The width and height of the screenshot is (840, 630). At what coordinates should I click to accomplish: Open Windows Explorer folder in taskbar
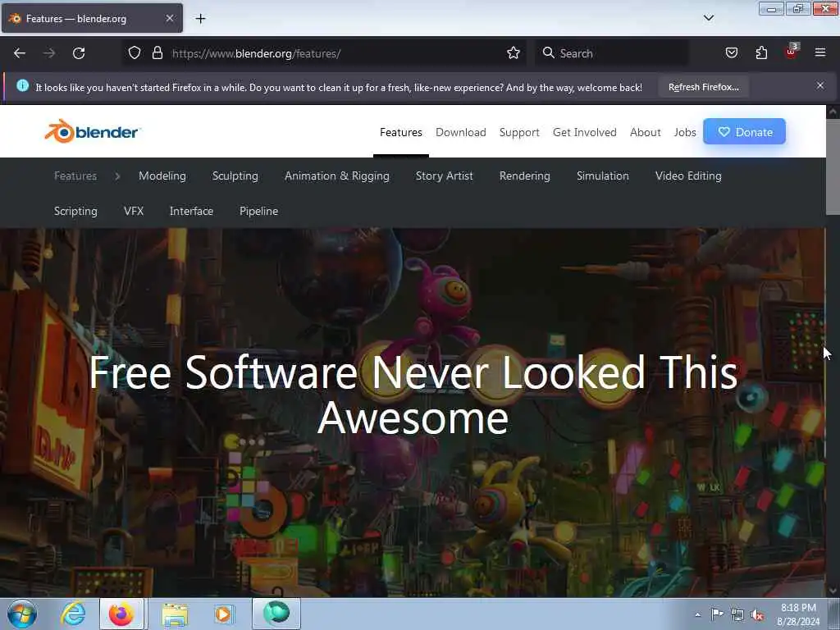pos(175,614)
